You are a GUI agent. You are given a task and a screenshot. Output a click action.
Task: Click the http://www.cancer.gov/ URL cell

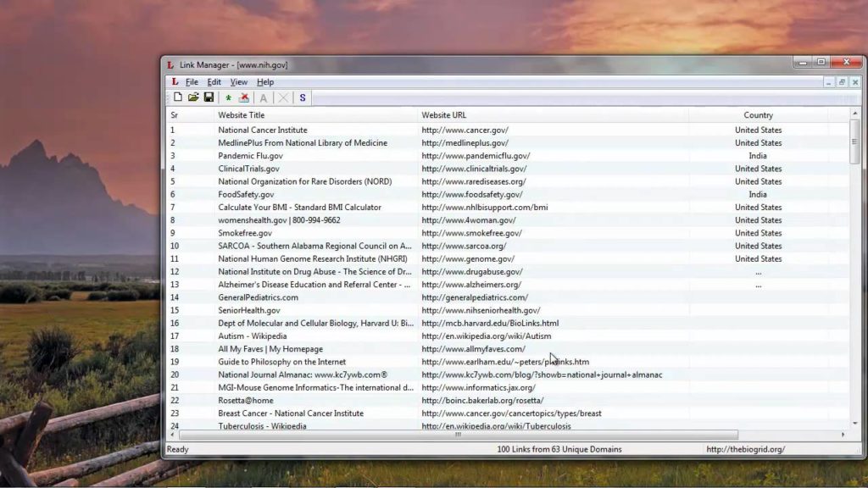(465, 130)
